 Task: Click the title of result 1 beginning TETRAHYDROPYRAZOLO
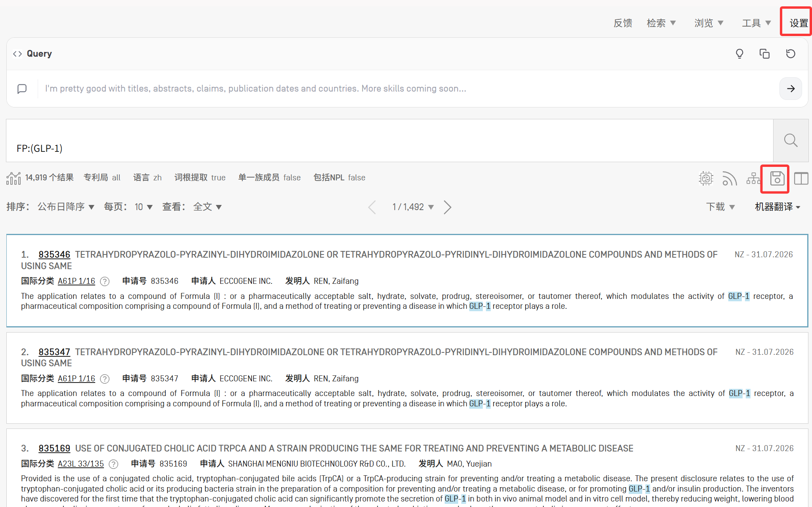[369, 260]
